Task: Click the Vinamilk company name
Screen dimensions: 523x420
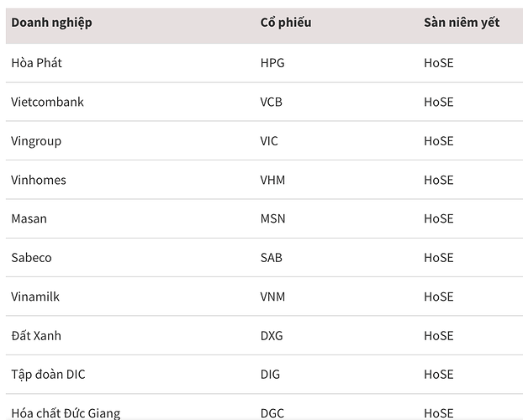Action: pos(35,297)
